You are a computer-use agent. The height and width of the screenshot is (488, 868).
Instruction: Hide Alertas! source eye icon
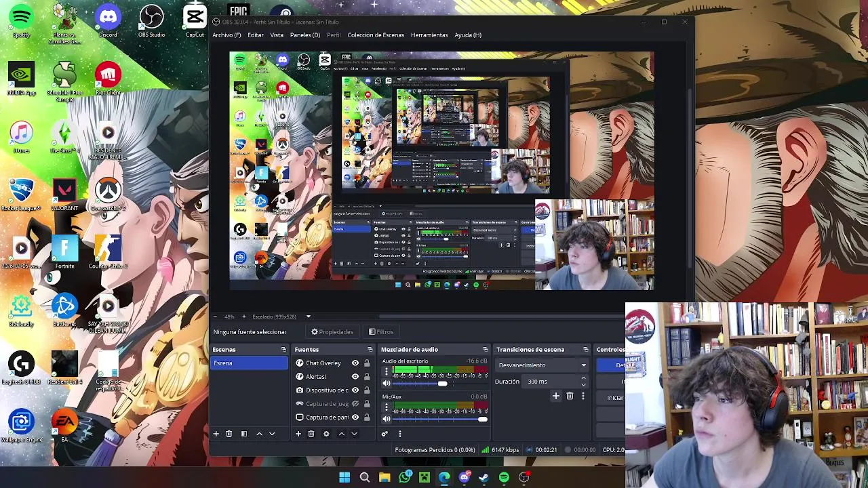tap(355, 377)
